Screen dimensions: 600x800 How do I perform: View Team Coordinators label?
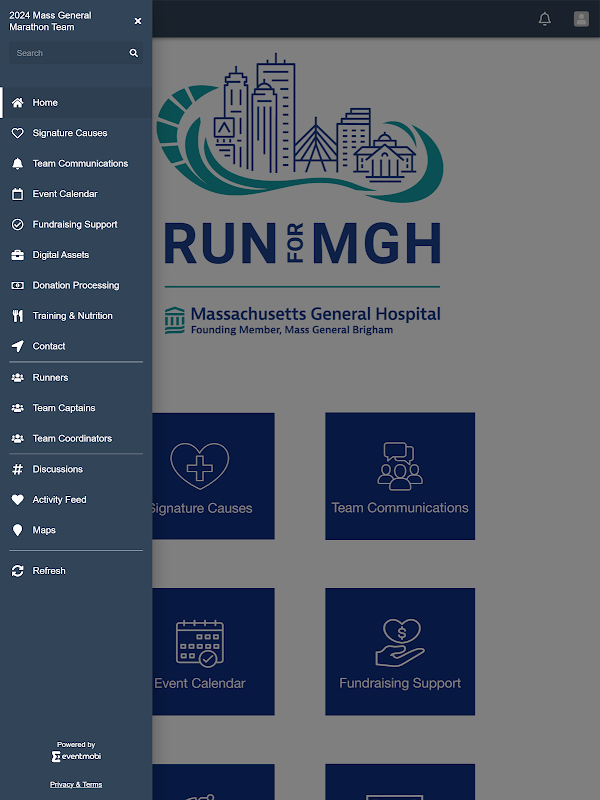tap(72, 439)
